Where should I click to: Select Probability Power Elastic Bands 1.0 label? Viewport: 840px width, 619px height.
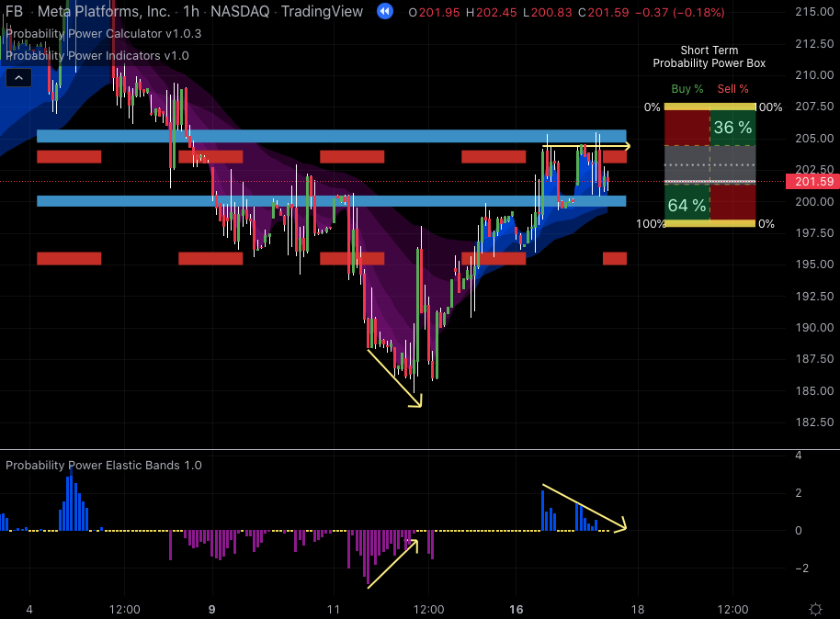(x=103, y=465)
